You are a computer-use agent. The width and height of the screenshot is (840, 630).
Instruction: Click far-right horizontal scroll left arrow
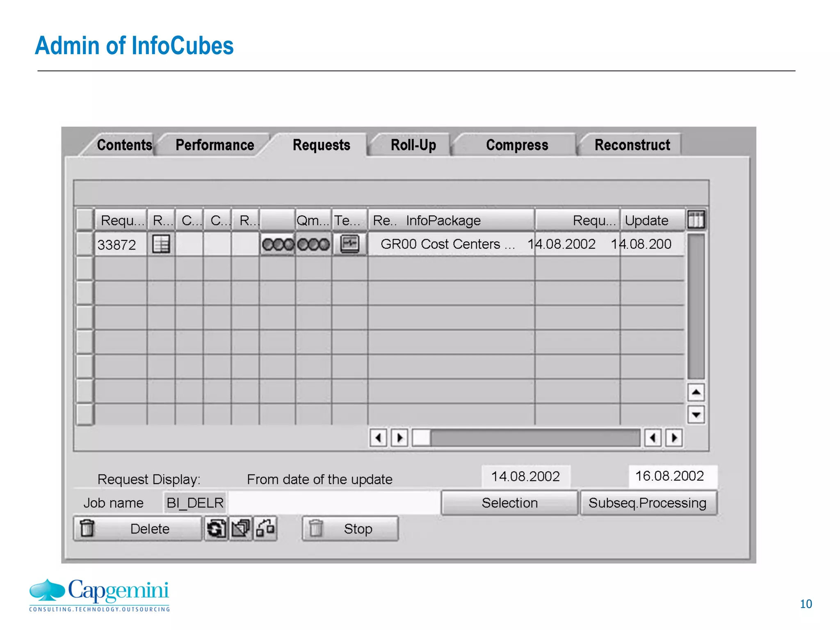(653, 438)
